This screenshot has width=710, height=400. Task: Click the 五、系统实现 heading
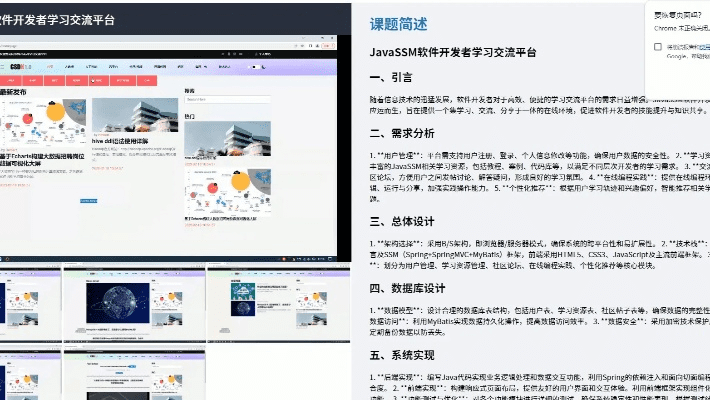[x=402, y=355]
